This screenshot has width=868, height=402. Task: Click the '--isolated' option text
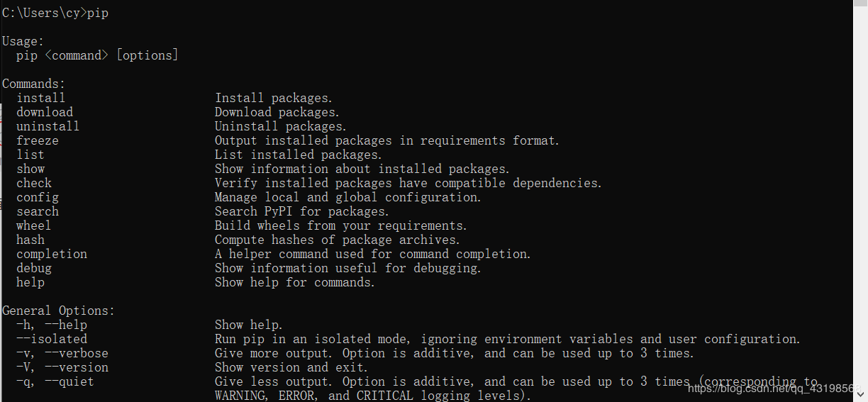point(52,339)
